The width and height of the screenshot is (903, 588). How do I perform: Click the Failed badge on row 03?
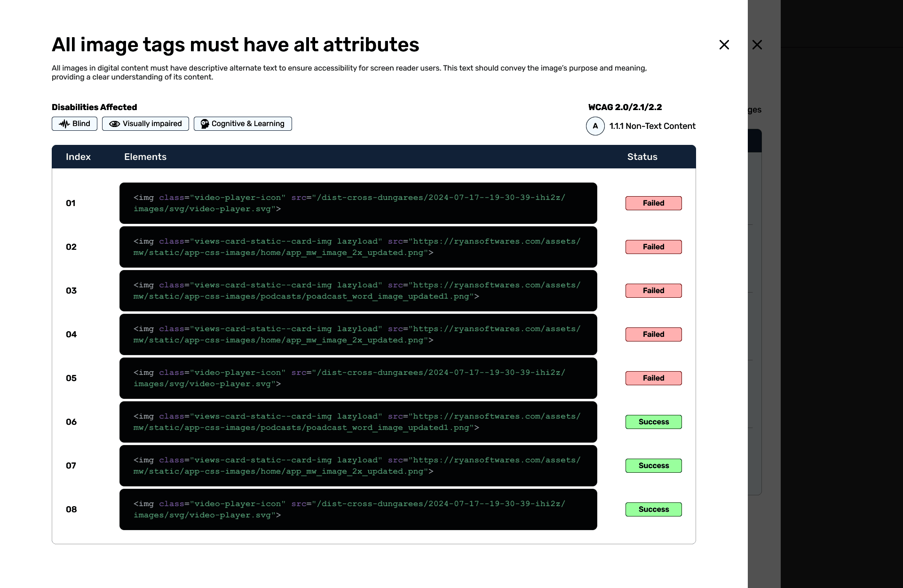(653, 291)
